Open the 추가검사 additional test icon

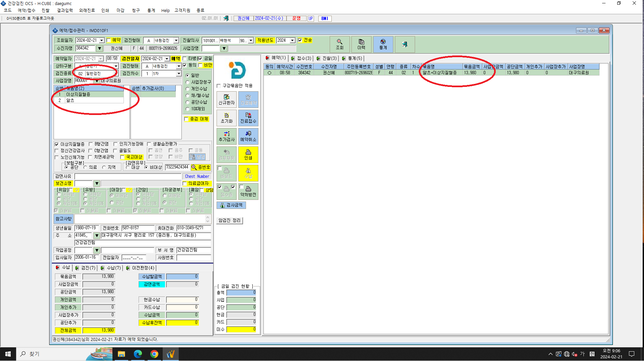click(x=227, y=136)
